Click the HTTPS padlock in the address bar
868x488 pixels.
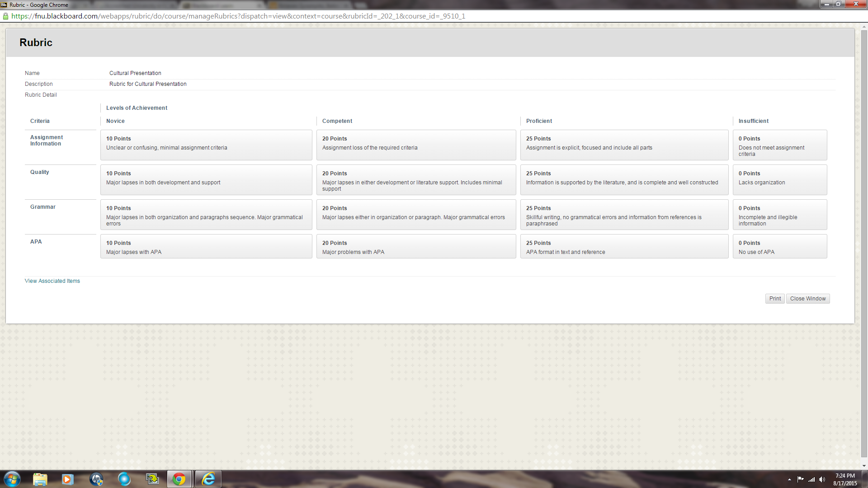pyautogui.click(x=6, y=16)
